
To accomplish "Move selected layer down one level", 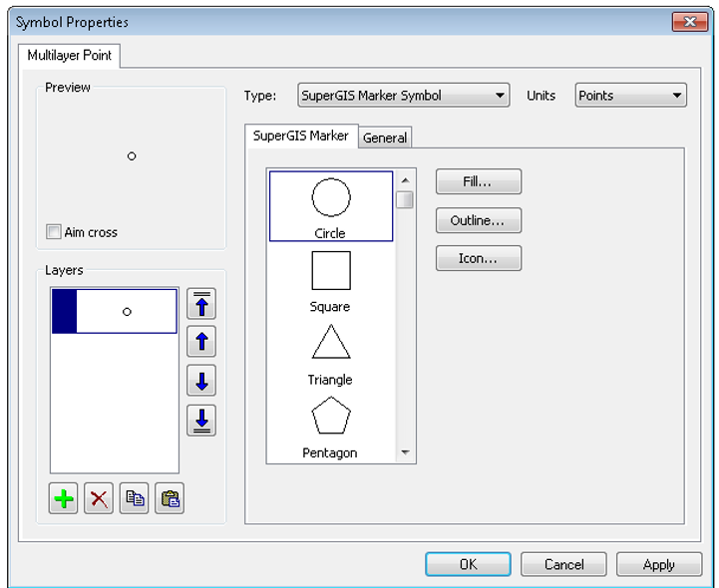I will 201,381.
